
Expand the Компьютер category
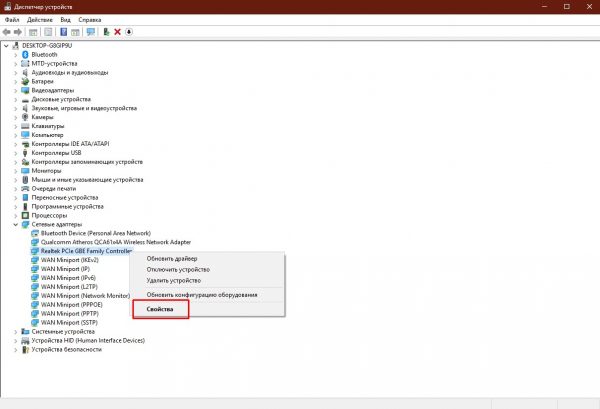click(16, 135)
